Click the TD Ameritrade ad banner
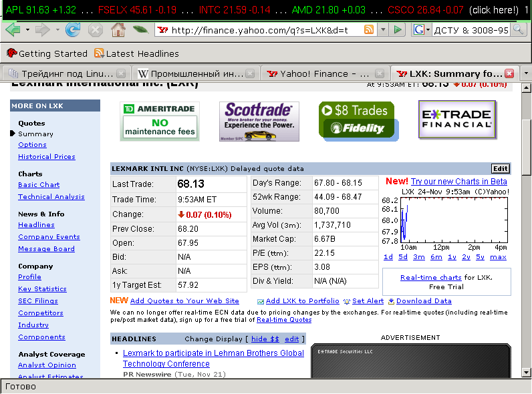The image size is (532, 394). click(x=160, y=122)
